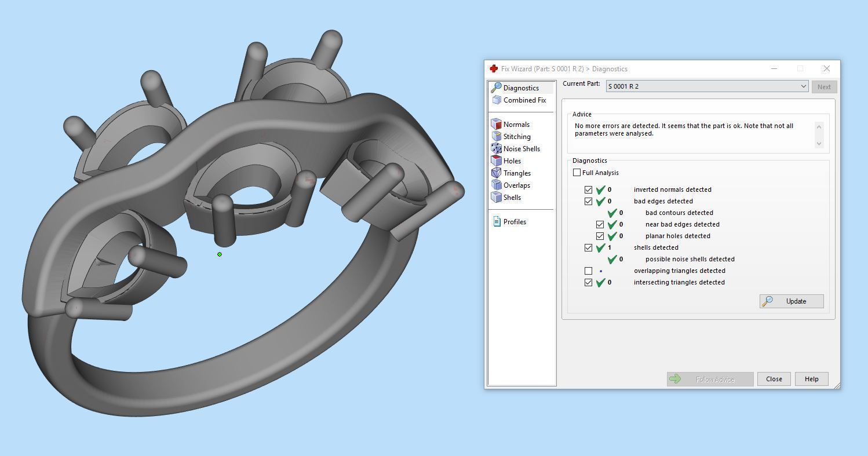Toggle near bad edges detected checkbox
Viewport: 868px width, 456px height.
click(600, 224)
